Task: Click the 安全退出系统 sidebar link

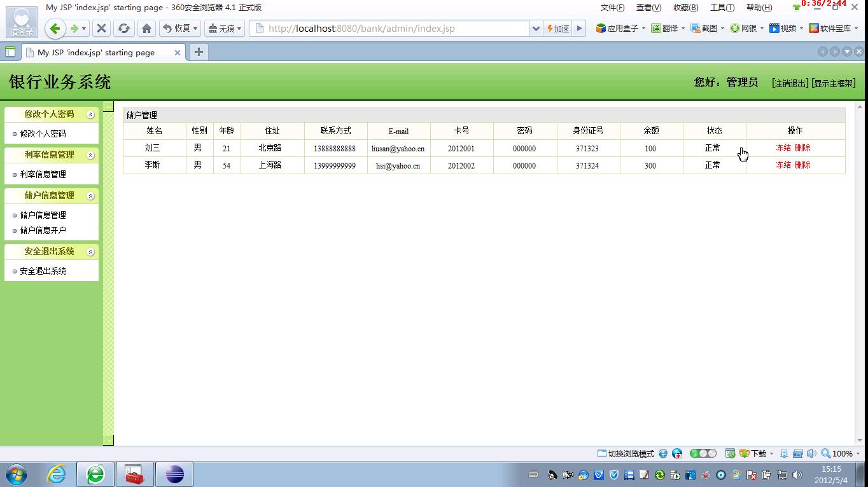Action: point(43,271)
